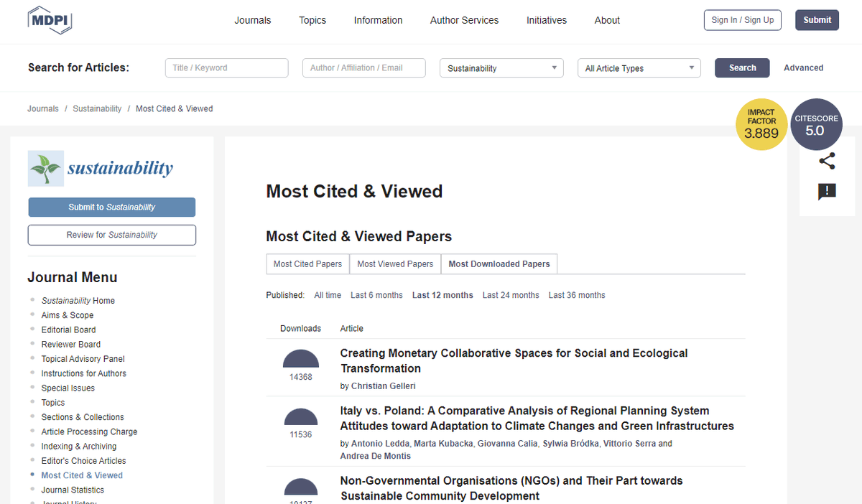862x504 pixels.
Task: Click author Antonio Ledda
Action: tap(381, 444)
